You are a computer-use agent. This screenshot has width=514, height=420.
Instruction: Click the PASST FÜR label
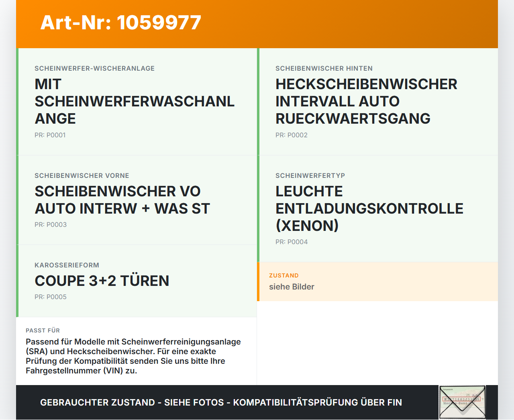[x=43, y=330]
